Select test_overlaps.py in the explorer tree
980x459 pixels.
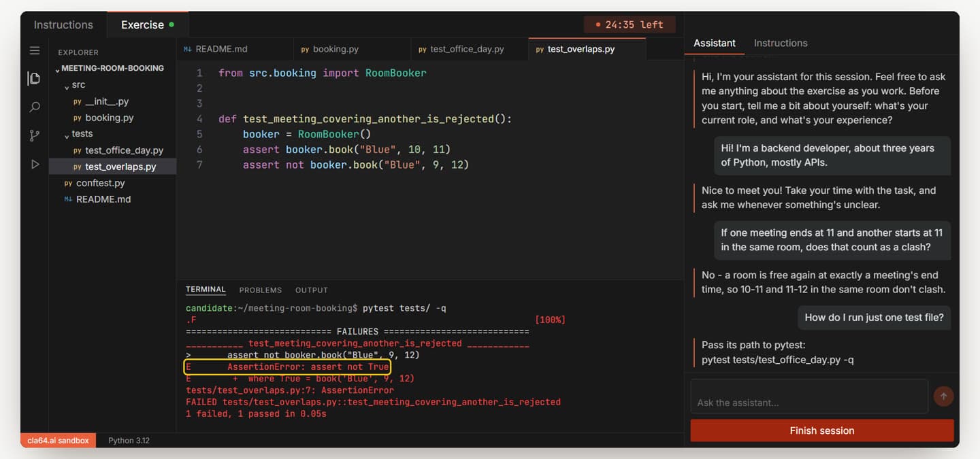tap(113, 167)
